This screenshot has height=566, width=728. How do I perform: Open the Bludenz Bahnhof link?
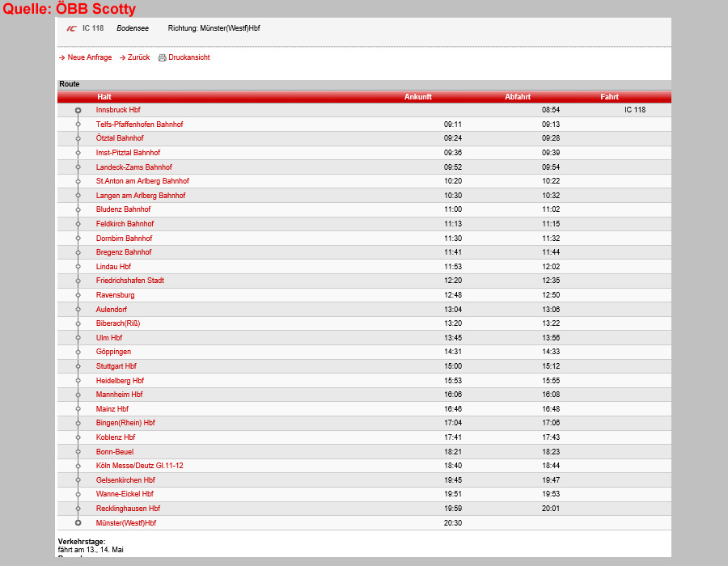tap(123, 209)
